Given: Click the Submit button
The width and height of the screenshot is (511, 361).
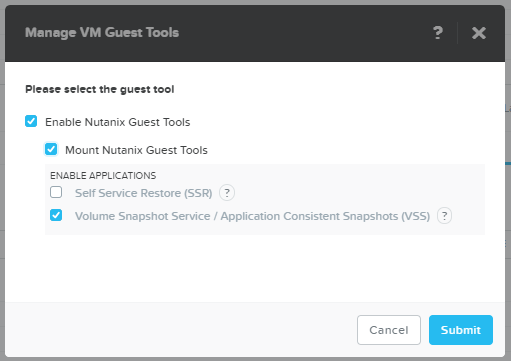Looking at the screenshot, I should 461,330.
